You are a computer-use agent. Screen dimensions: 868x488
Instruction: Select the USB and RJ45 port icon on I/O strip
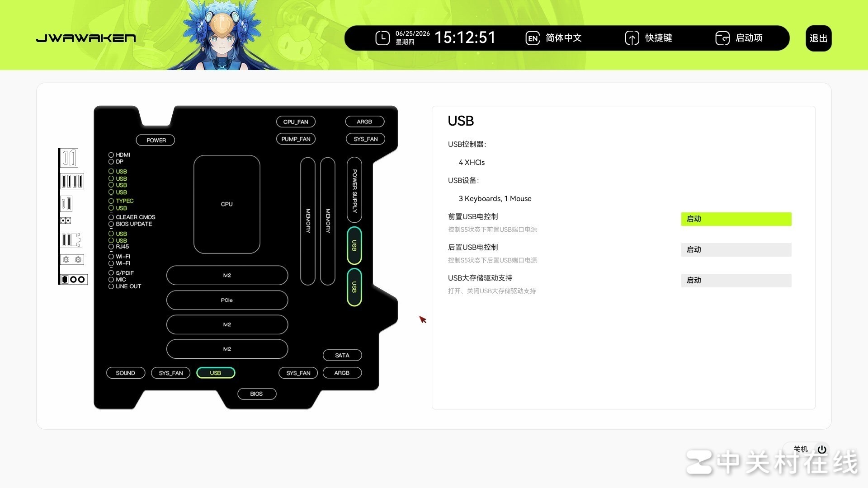(x=71, y=240)
